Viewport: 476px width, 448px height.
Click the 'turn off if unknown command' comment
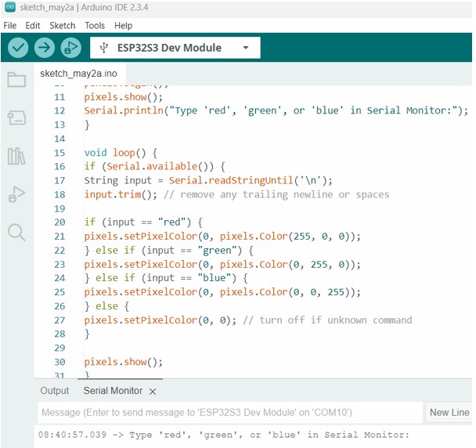click(x=327, y=320)
